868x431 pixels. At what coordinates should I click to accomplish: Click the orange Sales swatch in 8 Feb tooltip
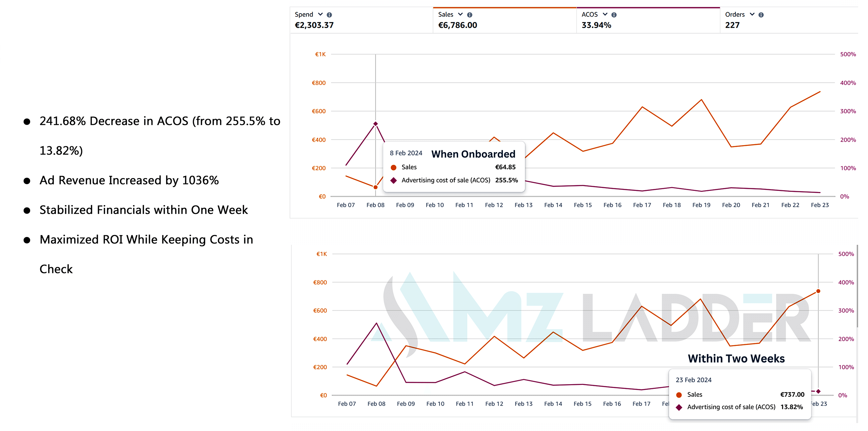click(x=394, y=168)
